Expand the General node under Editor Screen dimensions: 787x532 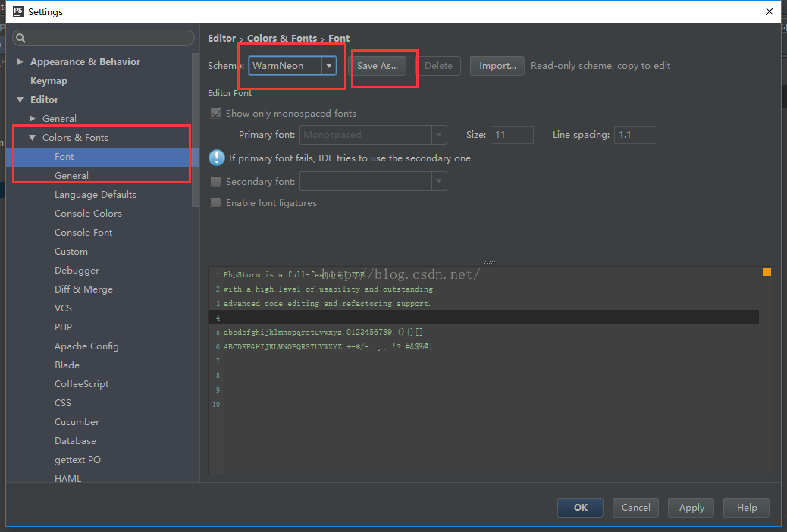coord(33,119)
